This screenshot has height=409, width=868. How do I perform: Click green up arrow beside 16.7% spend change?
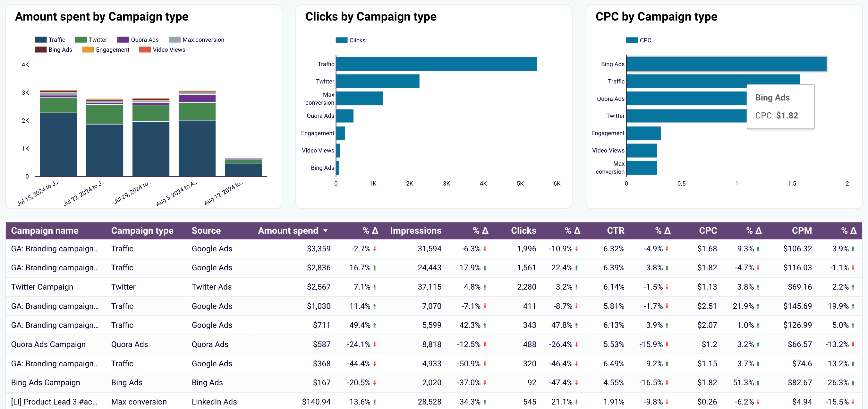375,268
